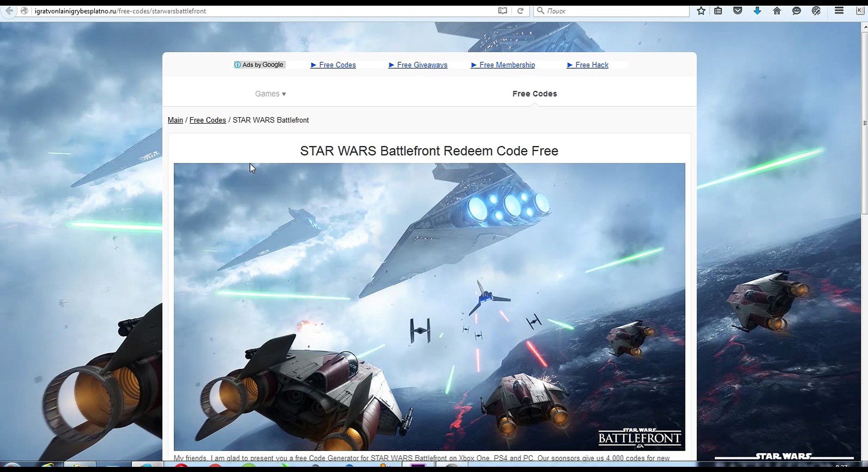
Task: Reload the page with refresh icon
Action: point(520,11)
